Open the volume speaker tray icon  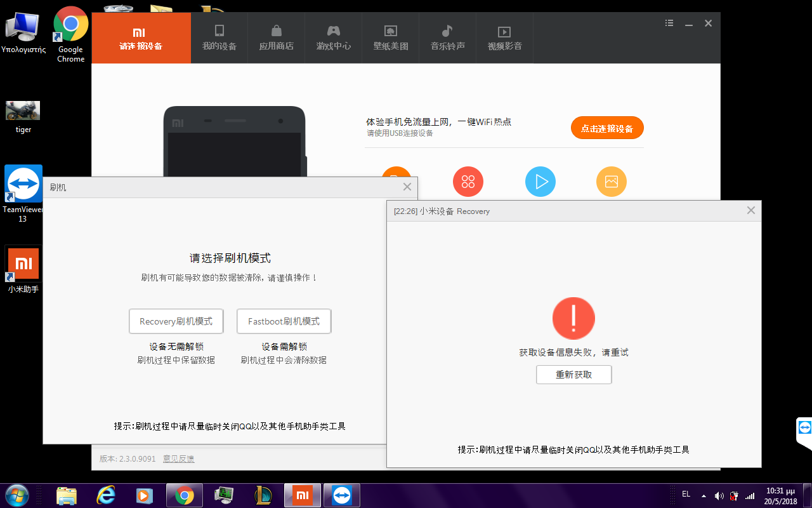(x=719, y=495)
